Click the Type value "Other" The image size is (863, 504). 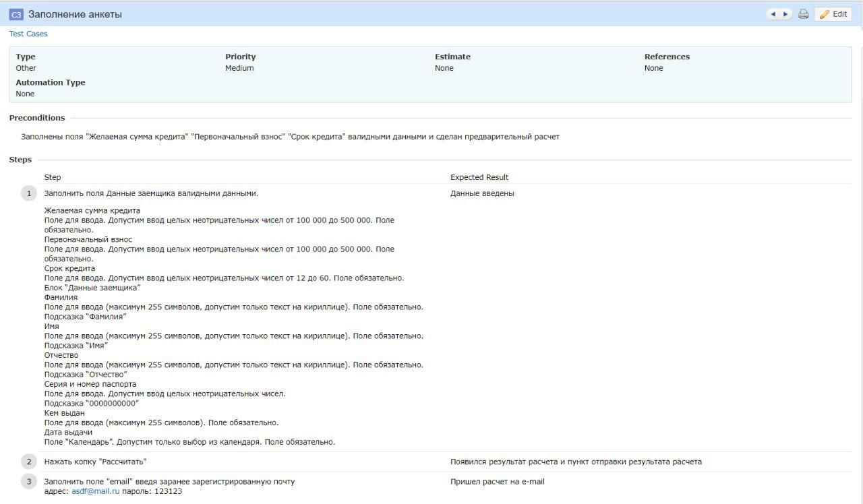tap(26, 68)
